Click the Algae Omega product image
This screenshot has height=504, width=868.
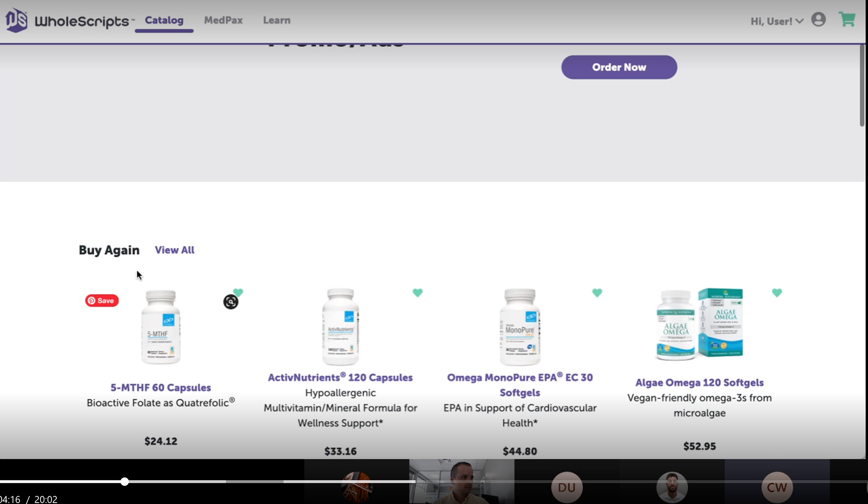(699, 324)
